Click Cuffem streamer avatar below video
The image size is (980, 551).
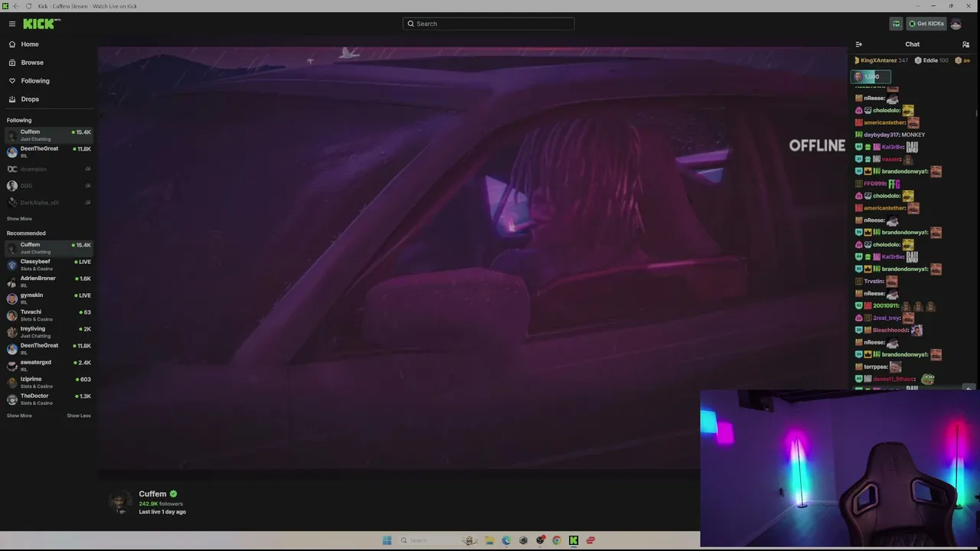tap(120, 501)
